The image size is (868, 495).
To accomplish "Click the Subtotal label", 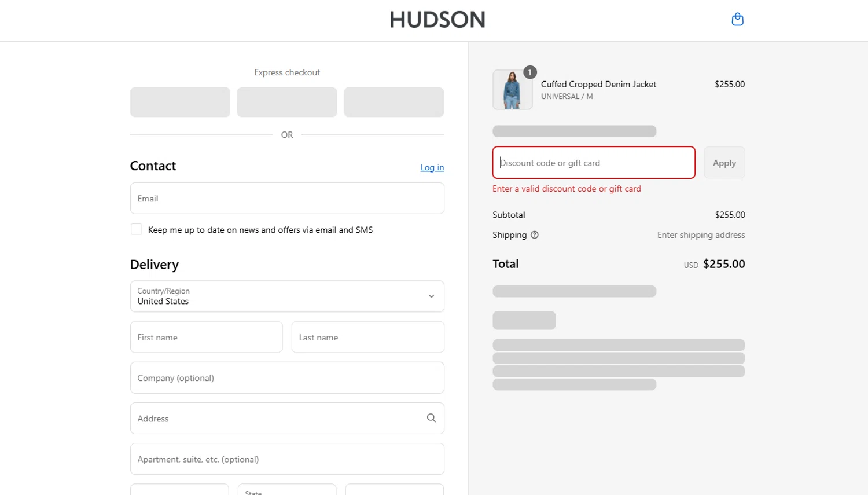I will pyautogui.click(x=509, y=215).
